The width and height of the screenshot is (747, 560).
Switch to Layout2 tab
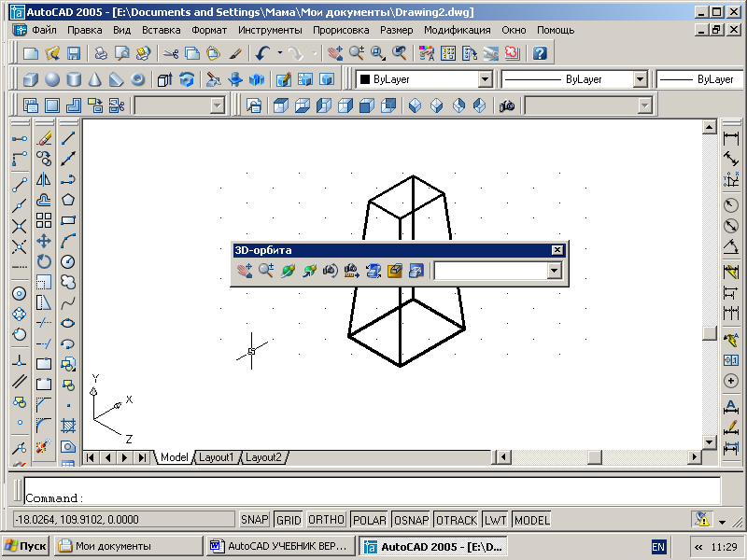(x=263, y=457)
